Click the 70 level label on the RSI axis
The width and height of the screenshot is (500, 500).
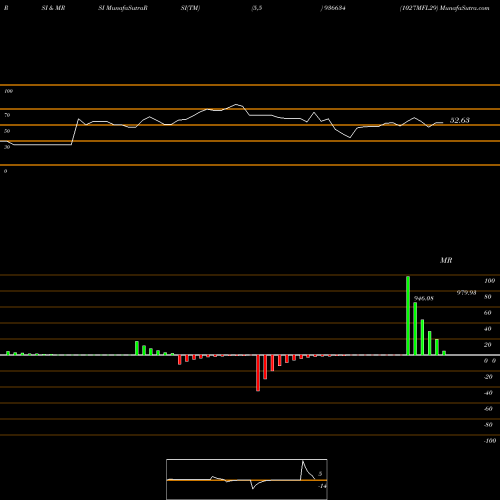pyautogui.click(x=7, y=115)
